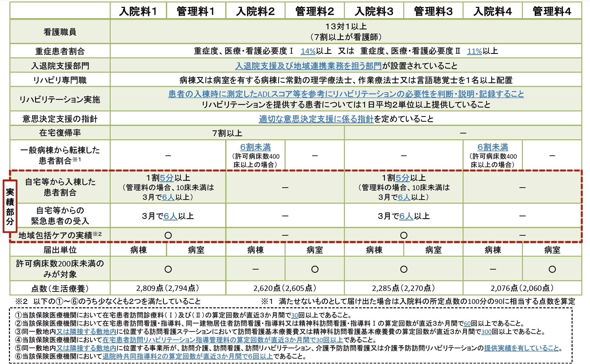The image size is (590, 364).
Task: Click the 看護職員 row label
Action: click(60, 32)
